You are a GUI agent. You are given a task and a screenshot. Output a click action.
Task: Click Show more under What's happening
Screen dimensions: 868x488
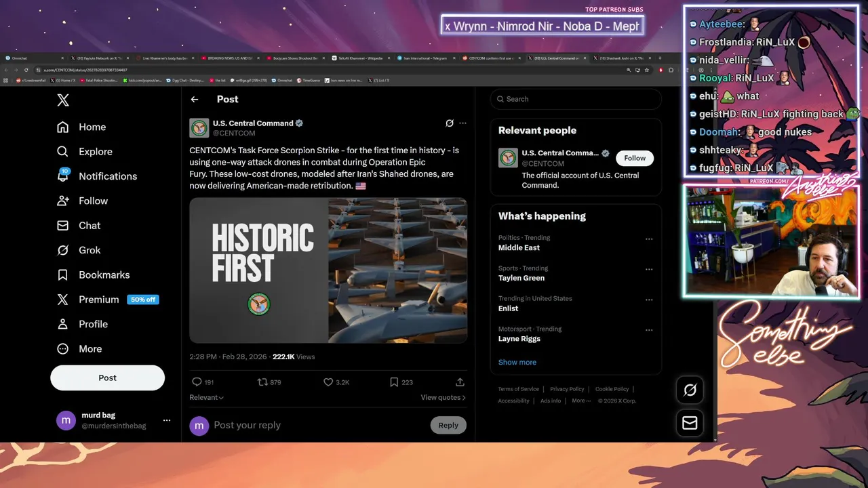click(517, 362)
